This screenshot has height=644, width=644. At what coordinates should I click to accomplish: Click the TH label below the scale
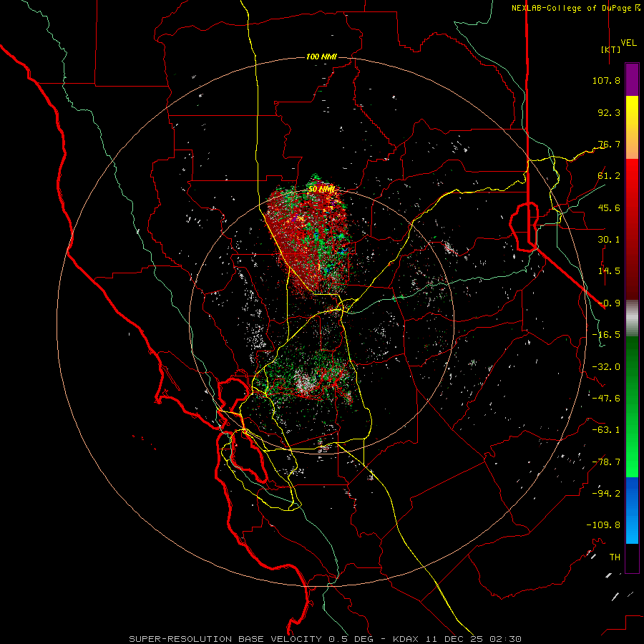pyautogui.click(x=615, y=557)
